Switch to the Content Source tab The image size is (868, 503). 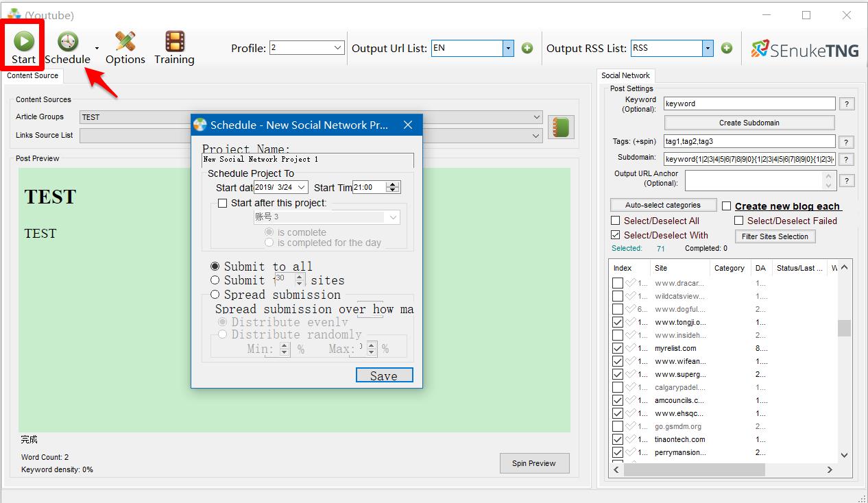coord(32,76)
